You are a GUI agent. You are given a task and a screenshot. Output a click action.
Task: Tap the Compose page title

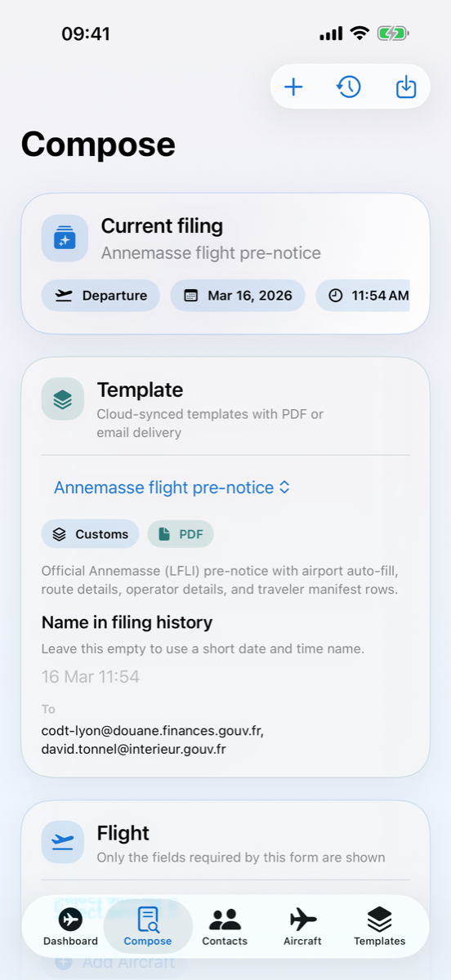point(98,144)
